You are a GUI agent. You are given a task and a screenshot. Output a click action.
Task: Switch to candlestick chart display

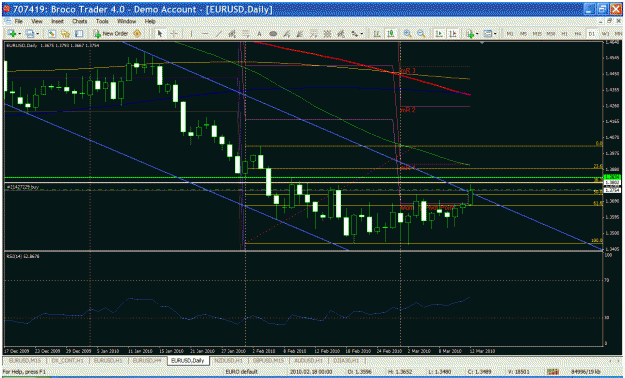(391, 34)
